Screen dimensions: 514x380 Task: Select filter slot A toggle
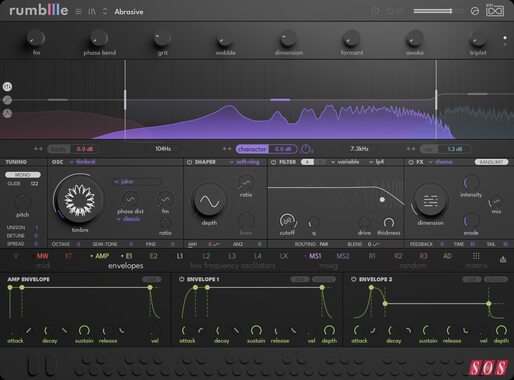(307, 162)
